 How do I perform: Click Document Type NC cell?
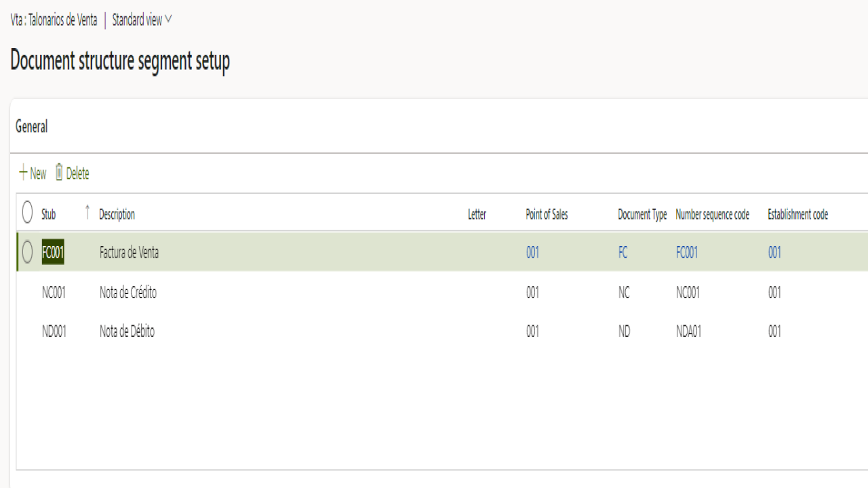tap(624, 293)
